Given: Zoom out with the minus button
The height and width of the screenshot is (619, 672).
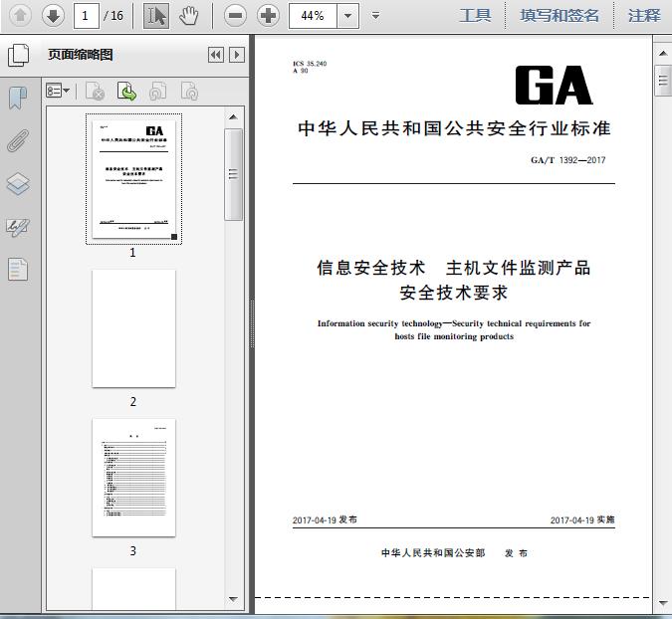Looking at the screenshot, I should (235, 16).
